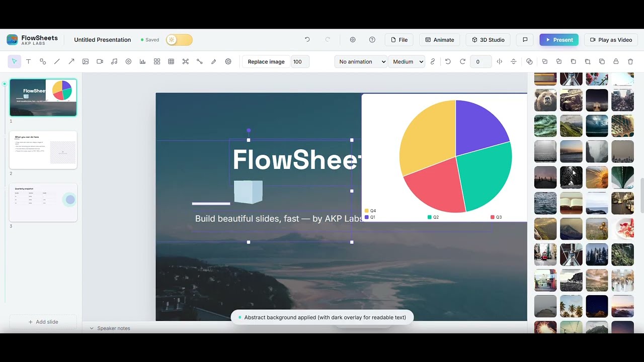The image size is (644, 362).
Task: Open 3D Studio
Action: 488,40
